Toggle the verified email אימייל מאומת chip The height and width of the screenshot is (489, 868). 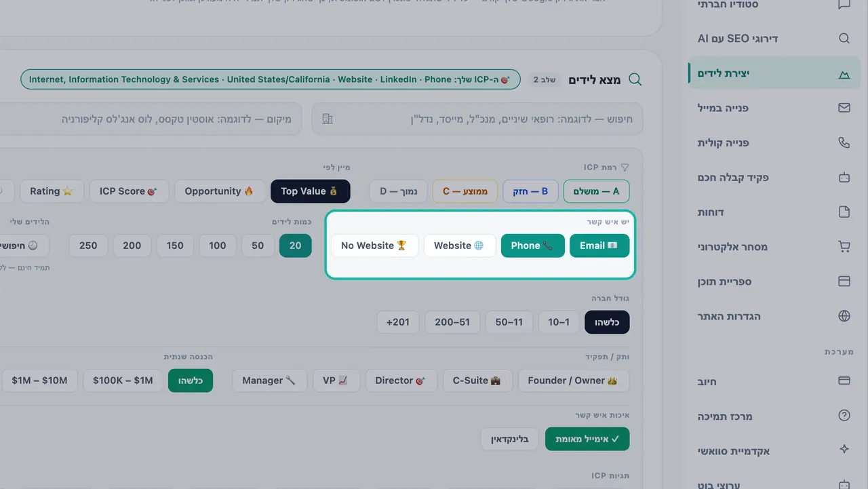tap(587, 439)
